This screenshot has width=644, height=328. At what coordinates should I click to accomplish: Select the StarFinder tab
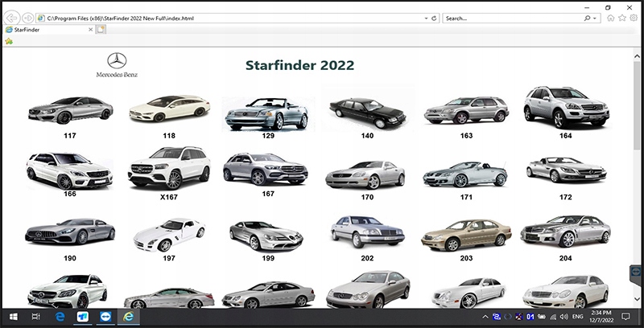click(x=49, y=30)
